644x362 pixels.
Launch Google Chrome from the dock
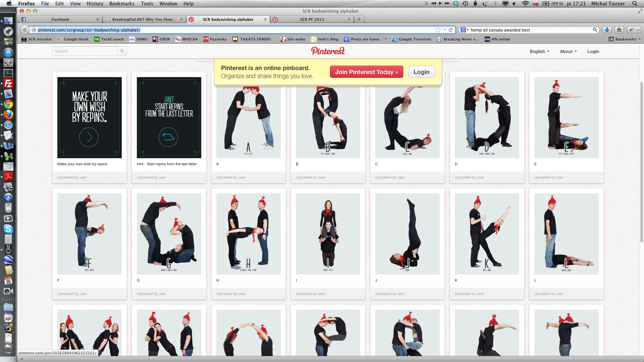[x=8, y=104]
